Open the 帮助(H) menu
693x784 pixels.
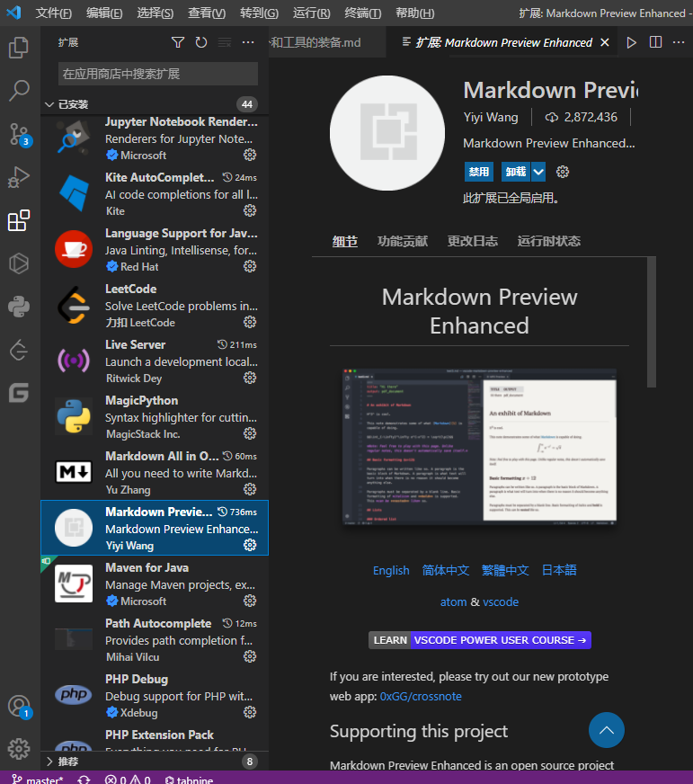click(x=415, y=13)
